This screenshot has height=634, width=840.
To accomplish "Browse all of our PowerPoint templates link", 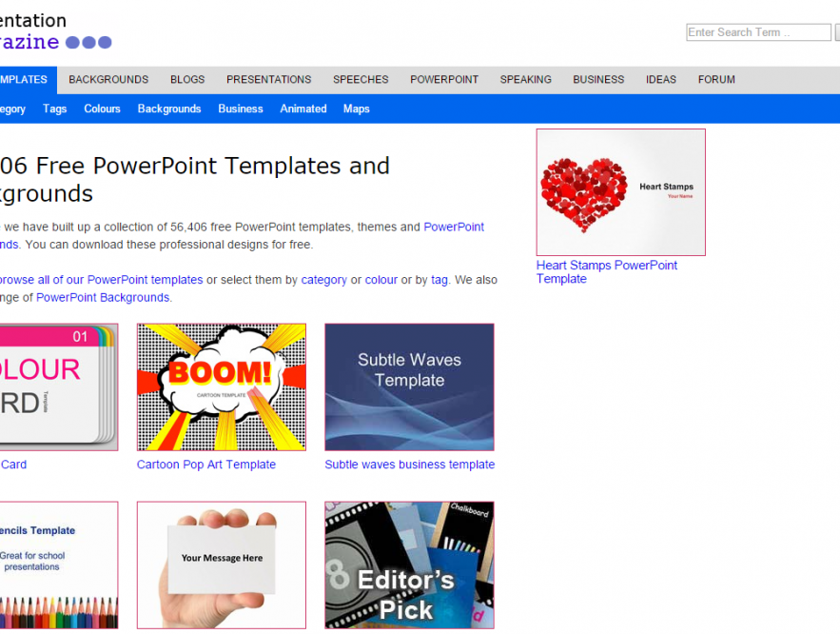I will [101, 280].
